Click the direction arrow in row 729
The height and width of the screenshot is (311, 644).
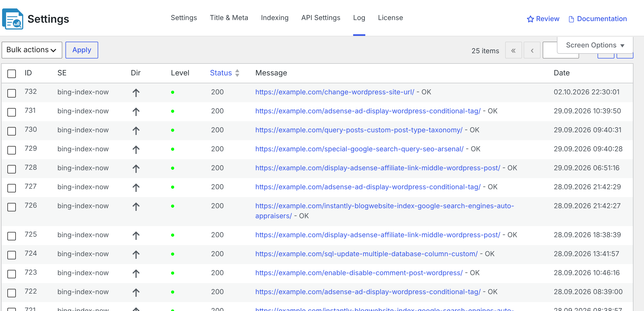click(x=136, y=149)
